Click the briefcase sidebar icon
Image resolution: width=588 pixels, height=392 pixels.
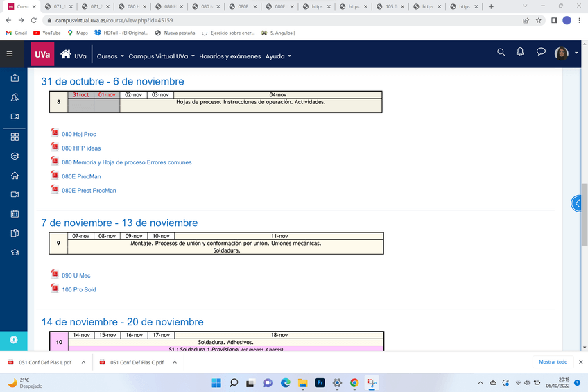click(x=15, y=78)
